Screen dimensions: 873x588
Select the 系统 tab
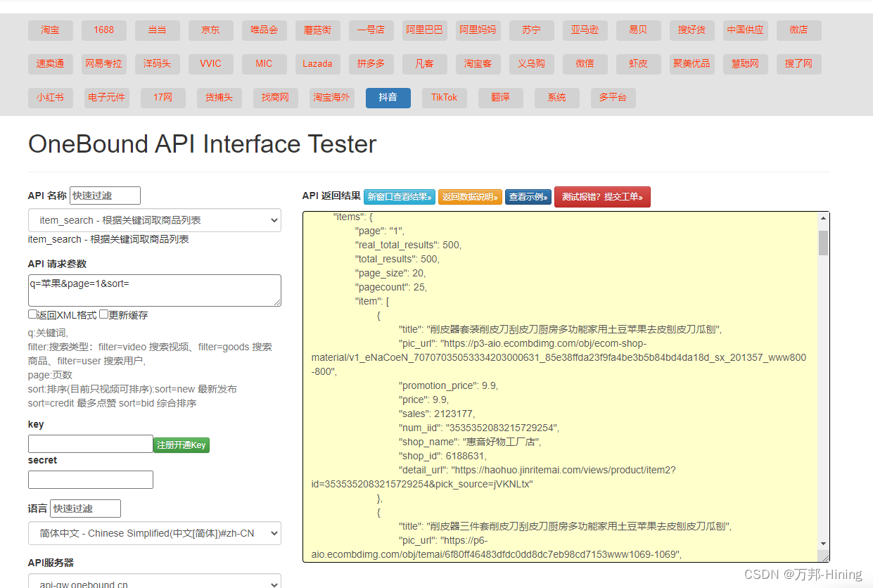[556, 98]
